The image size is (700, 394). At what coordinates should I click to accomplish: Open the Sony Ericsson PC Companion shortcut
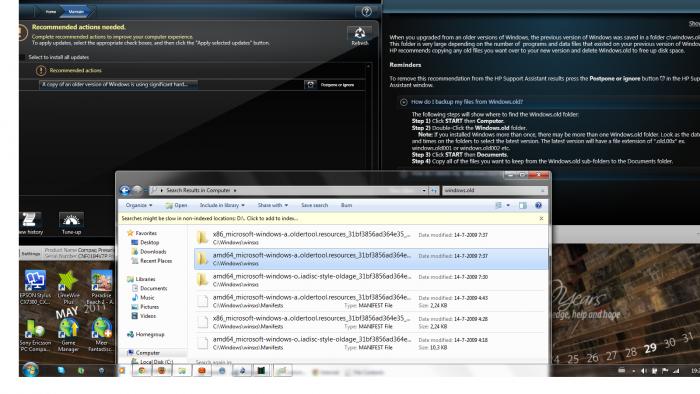(x=35, y=335)
